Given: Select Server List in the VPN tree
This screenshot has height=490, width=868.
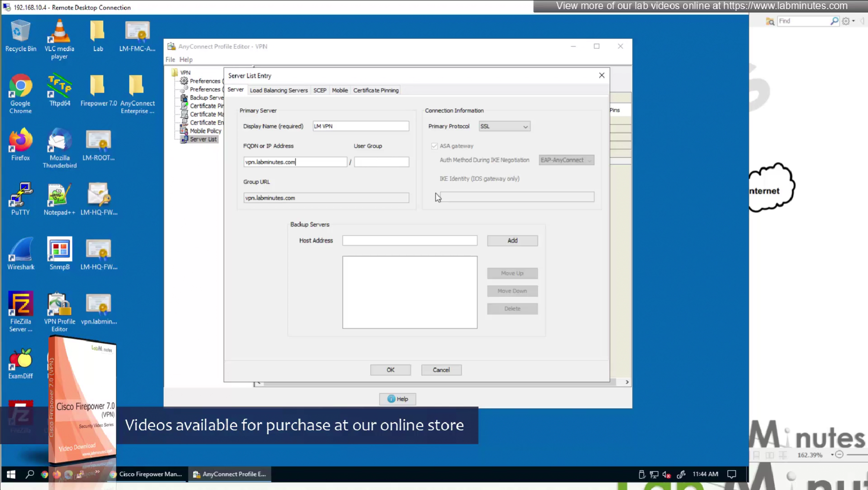Looking at the screenshot, I should tap(203, 139).
